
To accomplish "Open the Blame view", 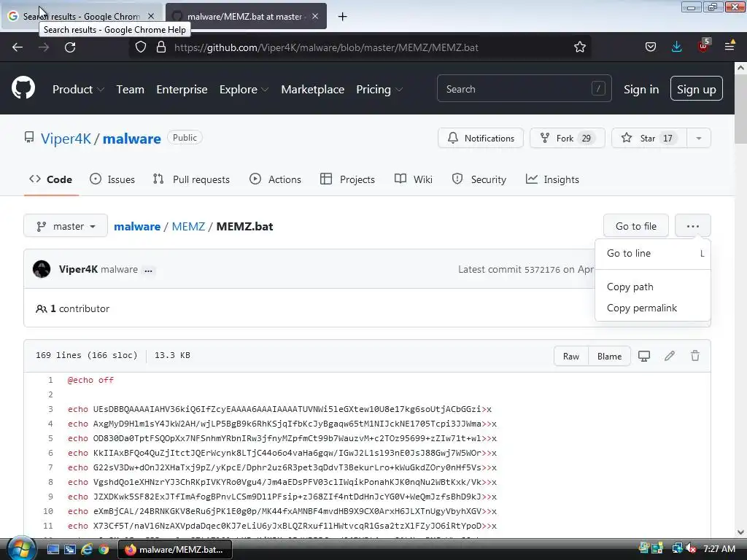I will 609,356.
